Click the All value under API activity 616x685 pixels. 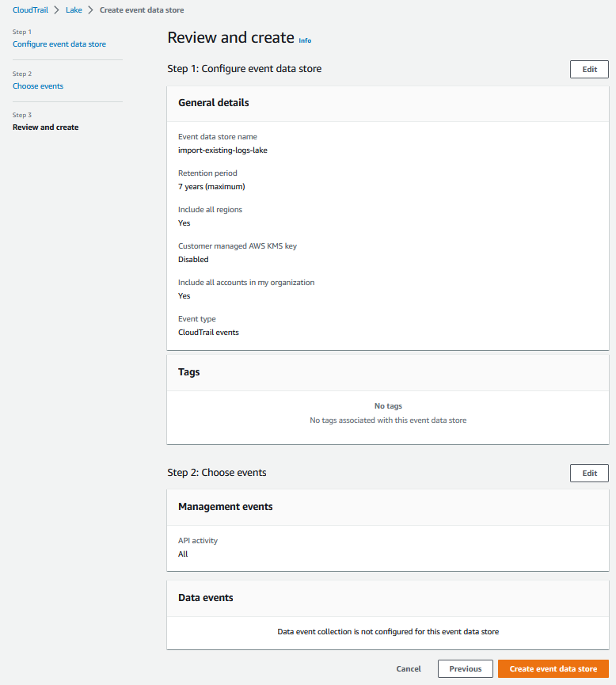tap(183, 554)
